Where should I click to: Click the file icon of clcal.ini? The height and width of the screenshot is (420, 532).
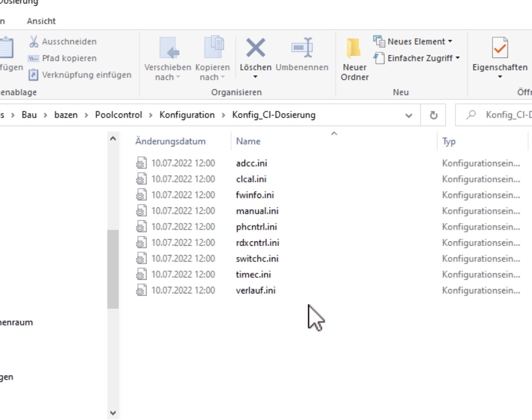141,179
